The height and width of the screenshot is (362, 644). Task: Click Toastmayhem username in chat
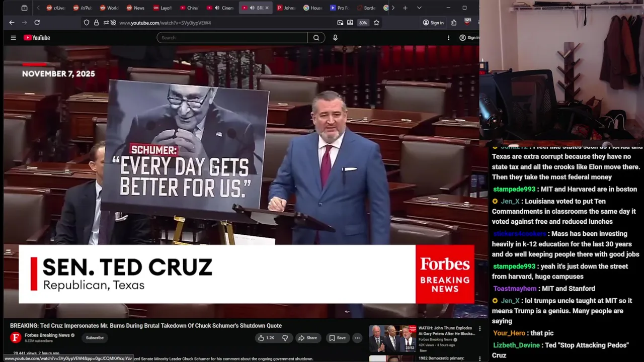[515, 289]
